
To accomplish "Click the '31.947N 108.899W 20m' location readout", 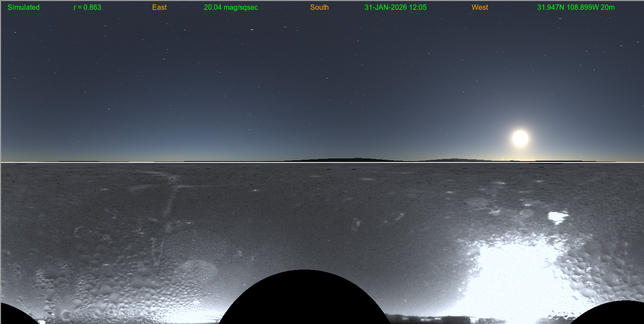I will tap(576, 8).
